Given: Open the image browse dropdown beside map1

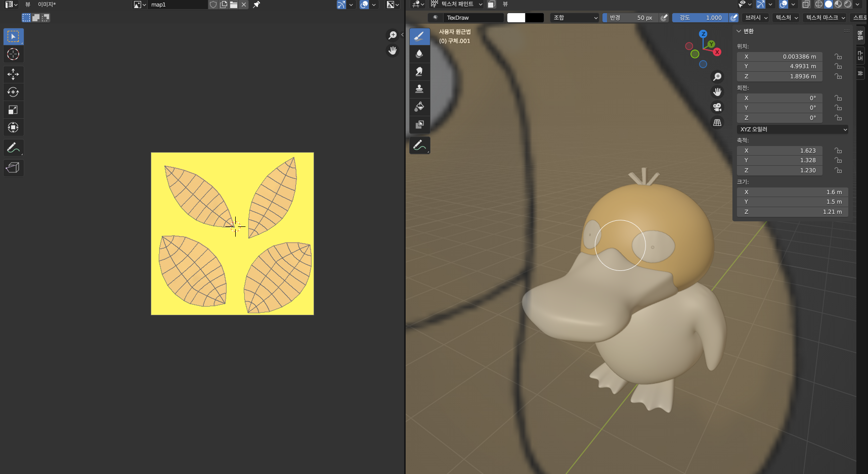Looking at the screenshot, I should (x=140, y=5).
